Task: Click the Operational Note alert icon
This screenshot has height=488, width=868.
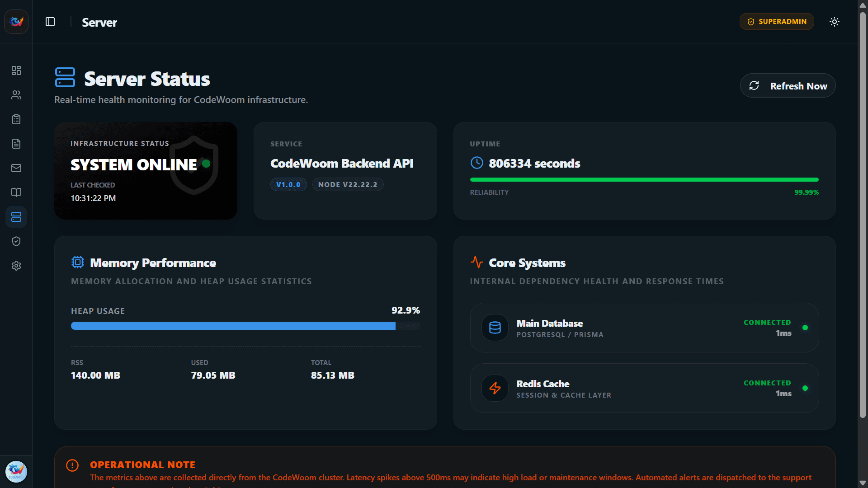Action: coord(72,465)
